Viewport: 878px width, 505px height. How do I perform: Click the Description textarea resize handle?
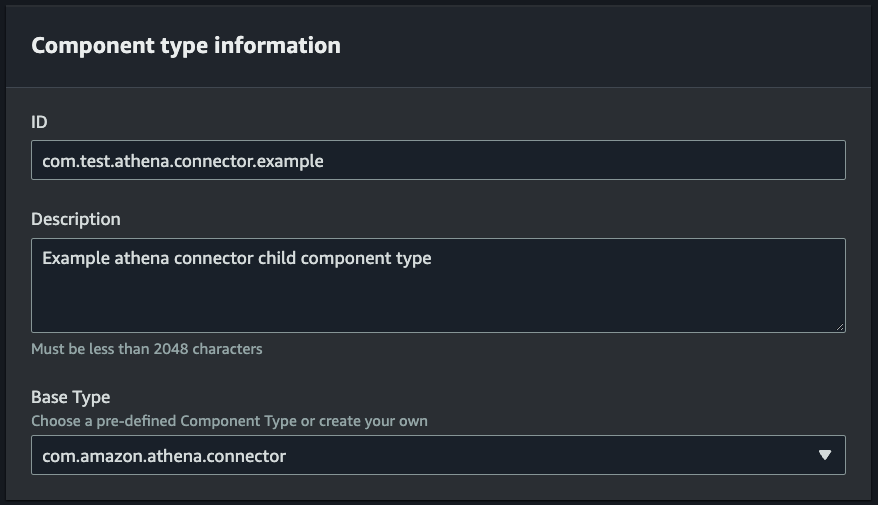point(840,326)
